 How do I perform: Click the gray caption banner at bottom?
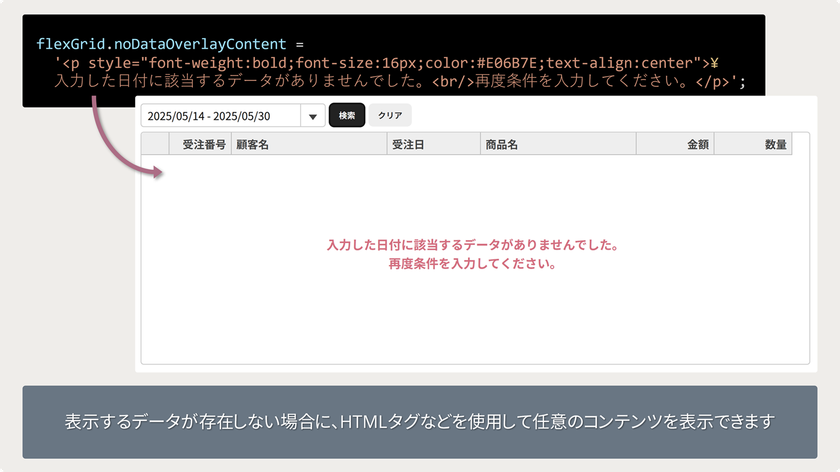(419, 422)
